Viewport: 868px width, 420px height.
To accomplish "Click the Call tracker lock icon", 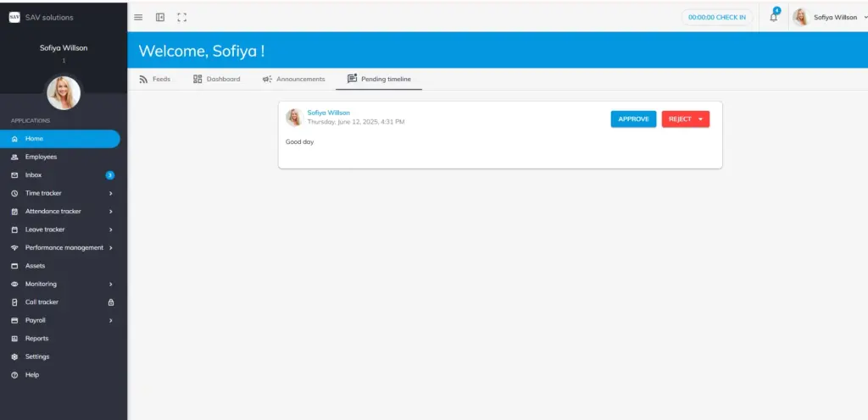I will click(x=111, y=302).
